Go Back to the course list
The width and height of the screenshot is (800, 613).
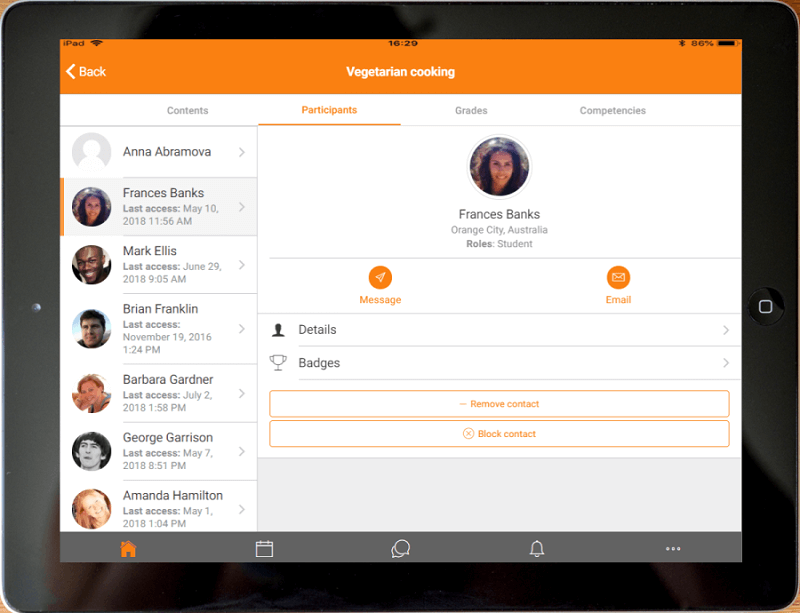(x=85, y=71)
